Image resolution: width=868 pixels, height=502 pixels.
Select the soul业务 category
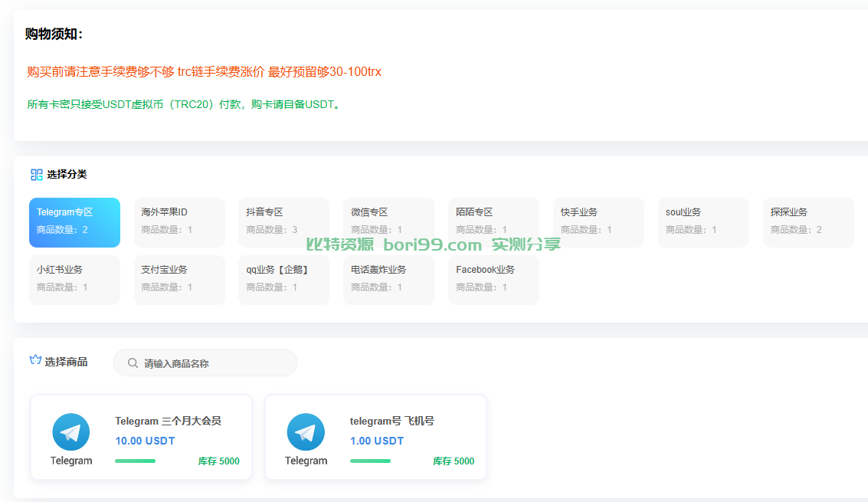tap(703, 222)
